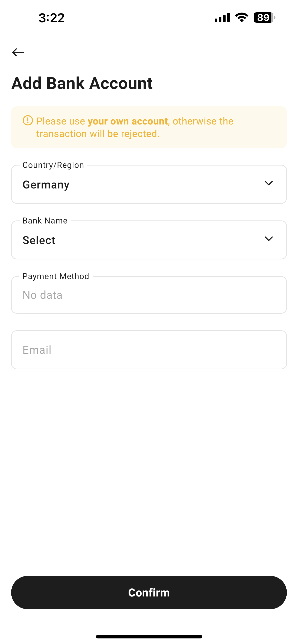Image resolution: width=298 pixels, height=644 pixels.
Task: Tap the Wi-Fi status icon
Action: pos(241,17)
